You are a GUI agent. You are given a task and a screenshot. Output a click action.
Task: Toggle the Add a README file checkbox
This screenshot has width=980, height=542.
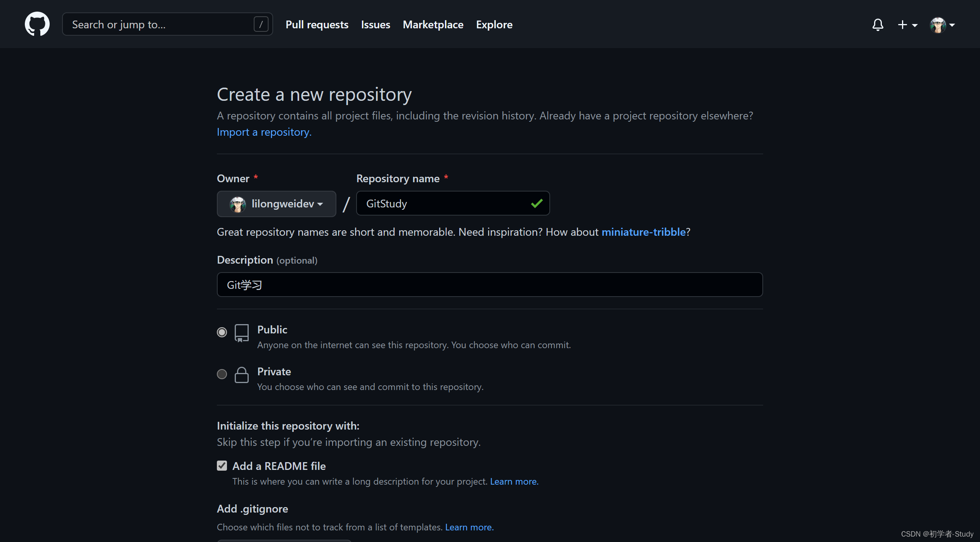click(x=222, y=466)
